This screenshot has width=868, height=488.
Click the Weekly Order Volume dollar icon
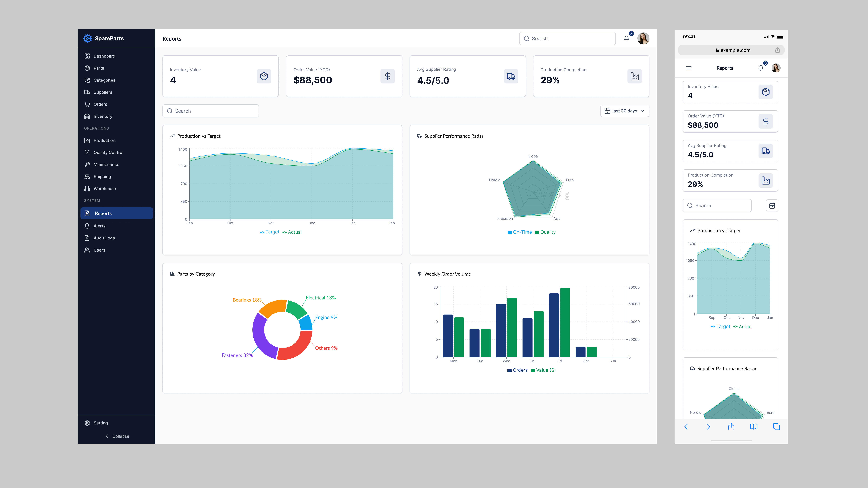pos(420,274)
